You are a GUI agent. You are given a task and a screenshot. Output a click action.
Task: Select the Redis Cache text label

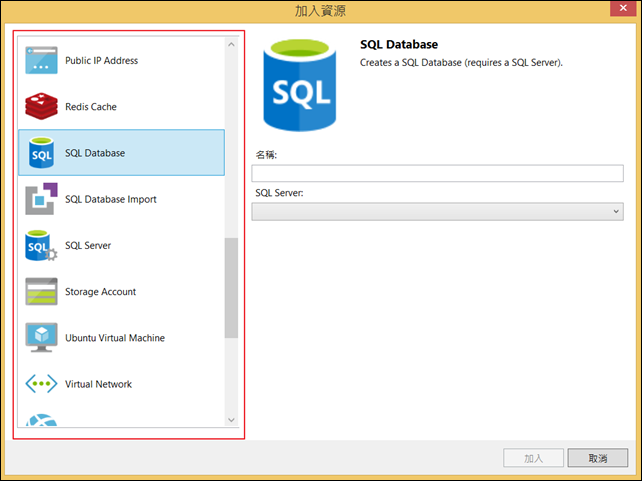[91, 107]
